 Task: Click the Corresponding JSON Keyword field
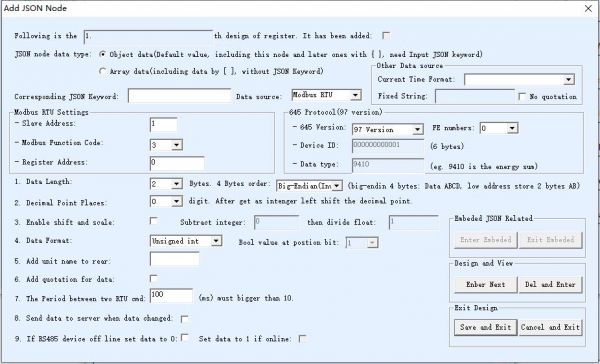[179, 96]
